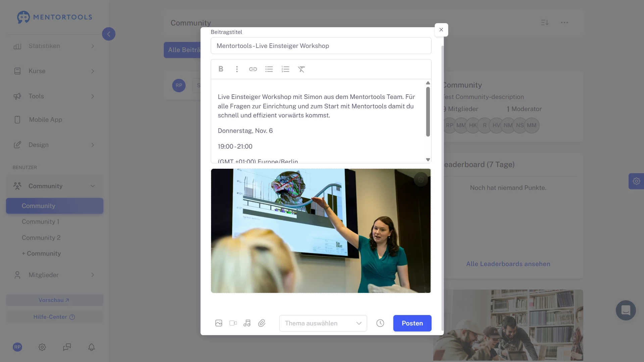The height and width of the screenshot is (362, 644).
Task: Delete the workshop image with the trash icon
Action: (x=420, y=179)
